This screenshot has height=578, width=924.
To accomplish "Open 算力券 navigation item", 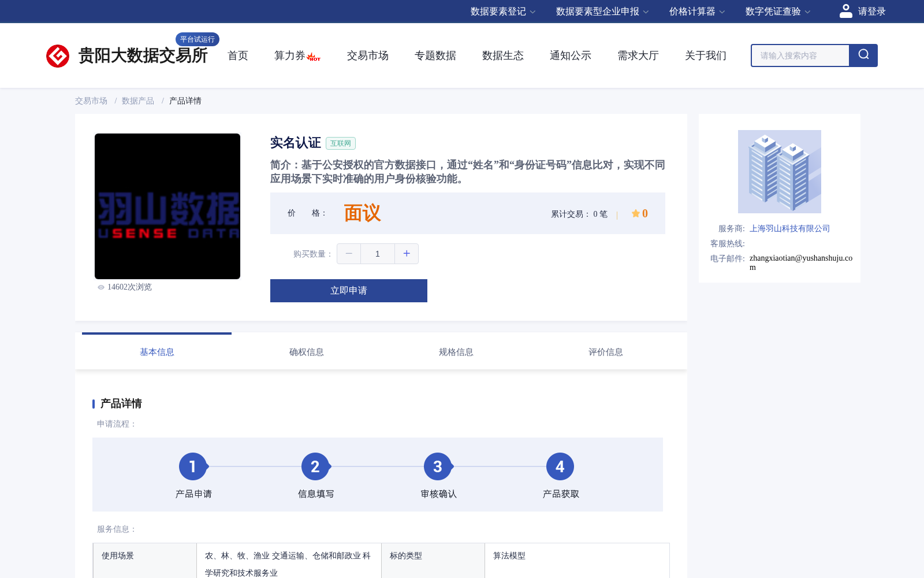I will 289,55.
